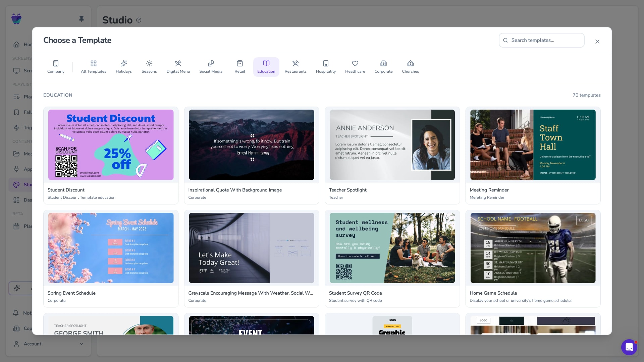Click the app logo in sidebar
The height and width of the screenshot is (362, 644).
point(16,19)
